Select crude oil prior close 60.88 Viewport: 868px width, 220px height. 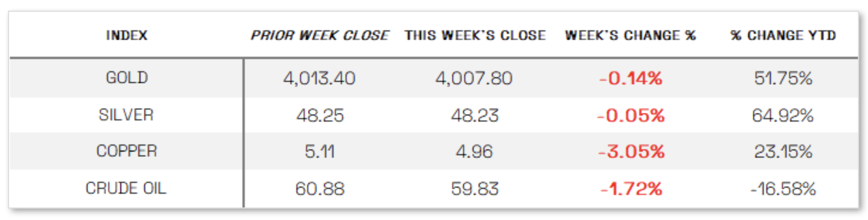pos(320,188)
